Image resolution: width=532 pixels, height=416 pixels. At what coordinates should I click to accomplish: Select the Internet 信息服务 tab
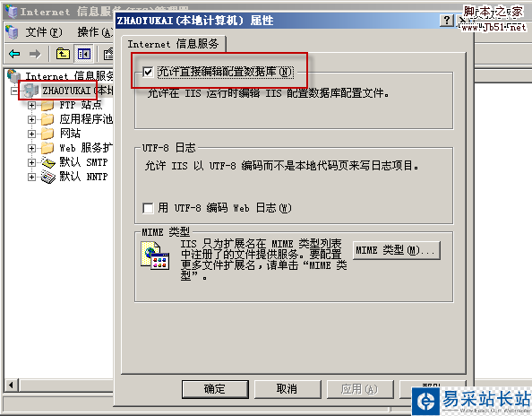coord(173,44)
